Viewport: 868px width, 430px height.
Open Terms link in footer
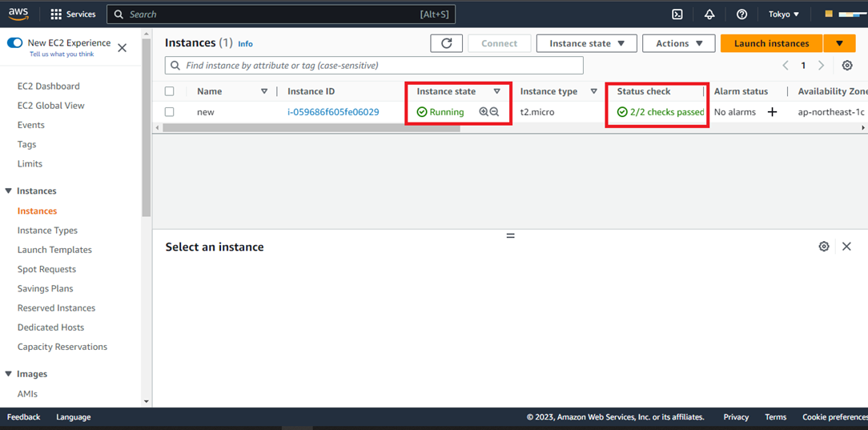click(x=776, y=416)
